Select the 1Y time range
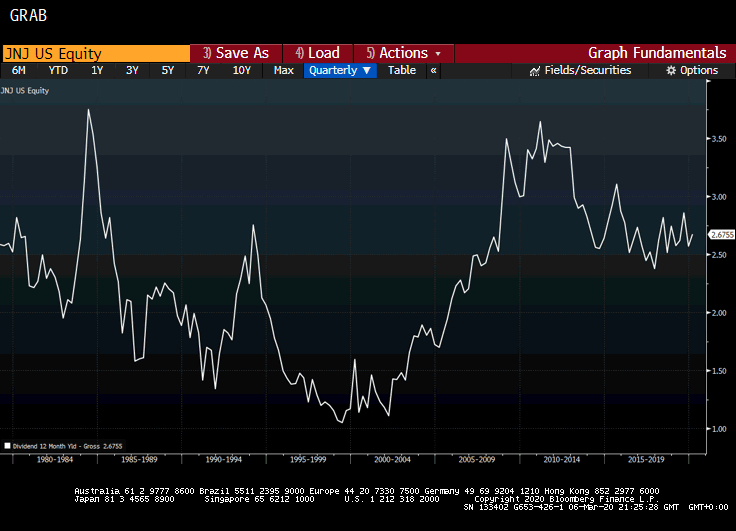736x531 pixels. point(97,70)
